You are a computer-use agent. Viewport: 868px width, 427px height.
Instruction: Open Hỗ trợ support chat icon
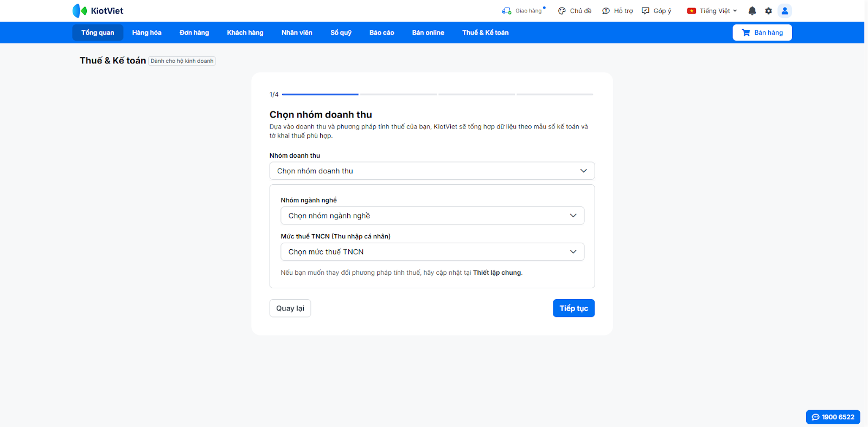click(x=606, y=11)
